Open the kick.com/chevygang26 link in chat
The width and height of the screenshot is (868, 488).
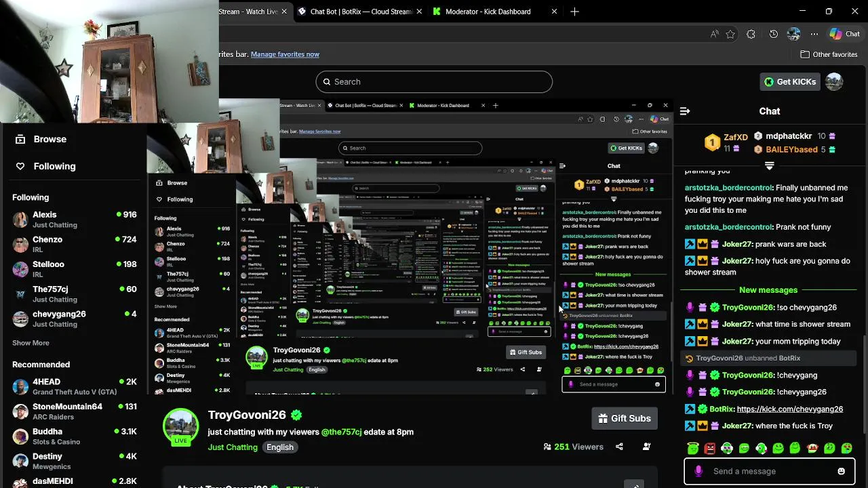[789, 409]
